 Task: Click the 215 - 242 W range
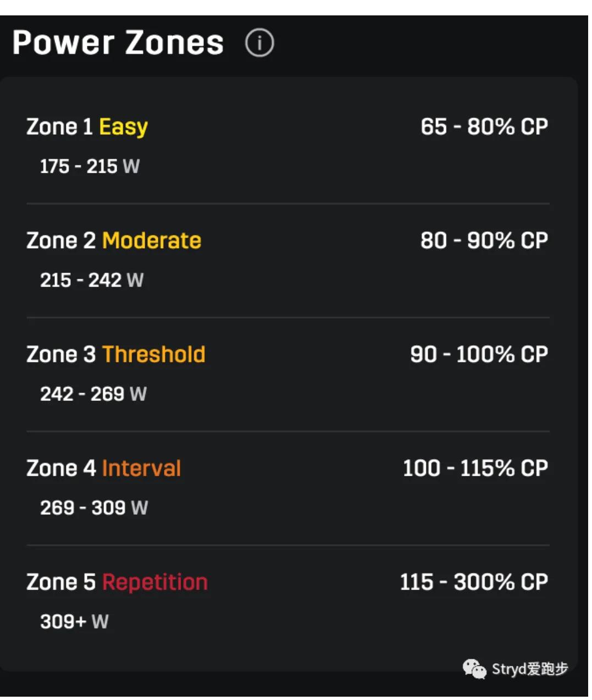coord(92,280)
